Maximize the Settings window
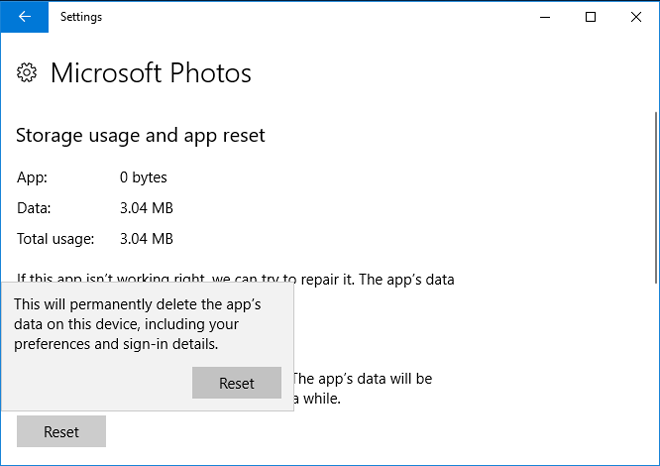 pyautogui.click(x=591, y=17)
